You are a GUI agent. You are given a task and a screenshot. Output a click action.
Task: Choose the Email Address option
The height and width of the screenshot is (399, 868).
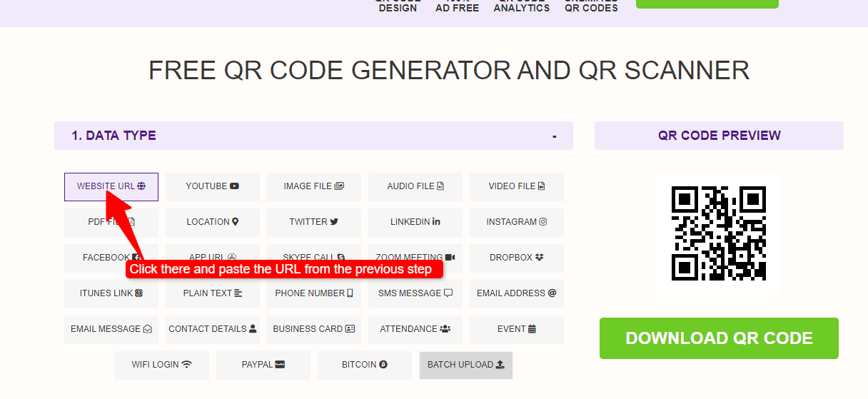(517, 293)
